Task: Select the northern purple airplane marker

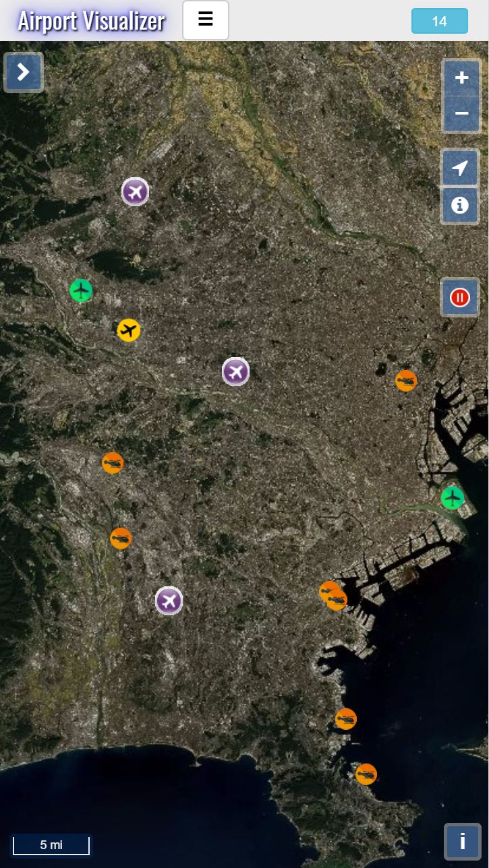Action: (136, 192)
